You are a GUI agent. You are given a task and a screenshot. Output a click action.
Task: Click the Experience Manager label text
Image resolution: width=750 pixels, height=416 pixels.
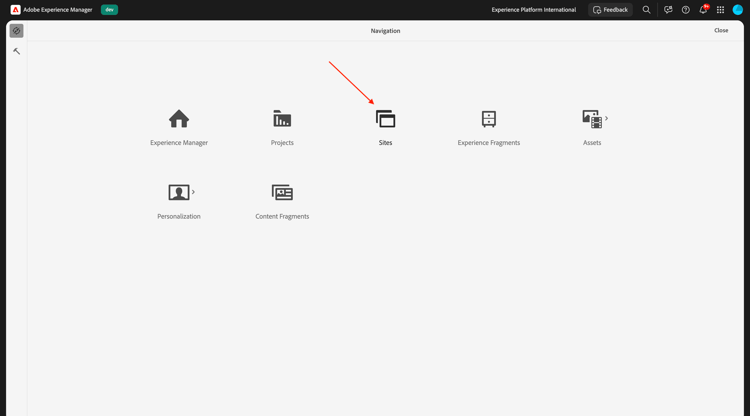coord(179,142)
